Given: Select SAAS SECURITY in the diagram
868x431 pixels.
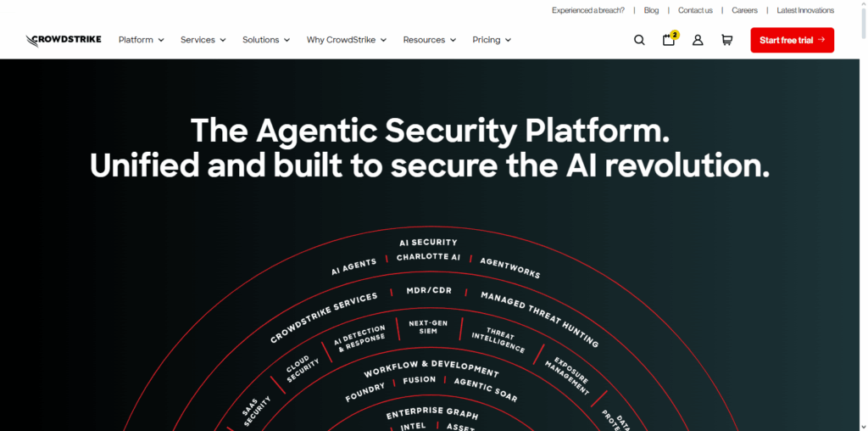Looking at the screenshot, I should coord(256,411).
